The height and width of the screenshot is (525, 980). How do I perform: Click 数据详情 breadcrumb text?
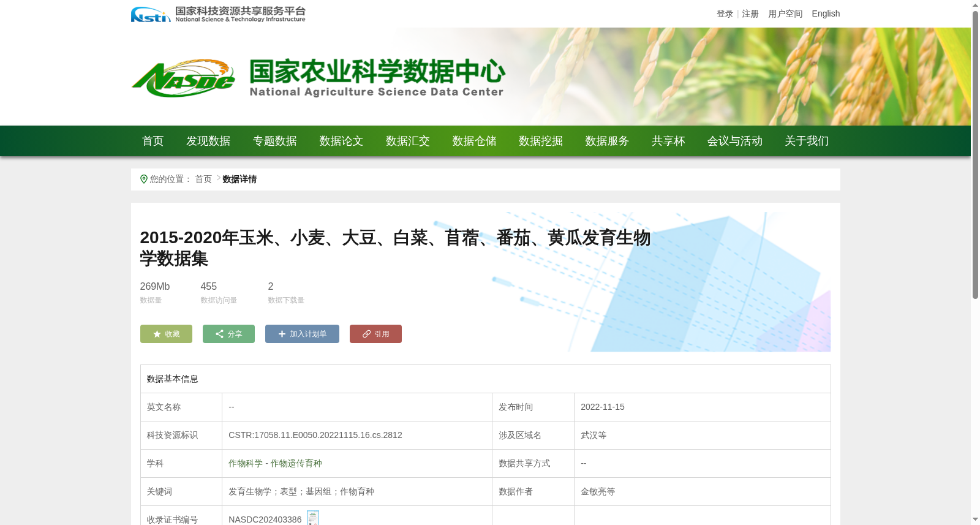[239, 179]
